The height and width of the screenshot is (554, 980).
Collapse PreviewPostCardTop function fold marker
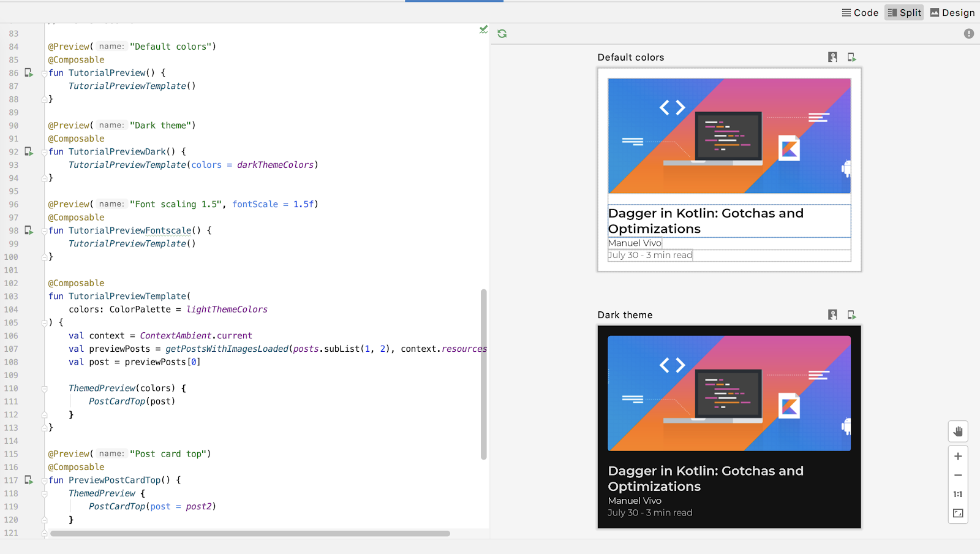[x=44, y=480]
